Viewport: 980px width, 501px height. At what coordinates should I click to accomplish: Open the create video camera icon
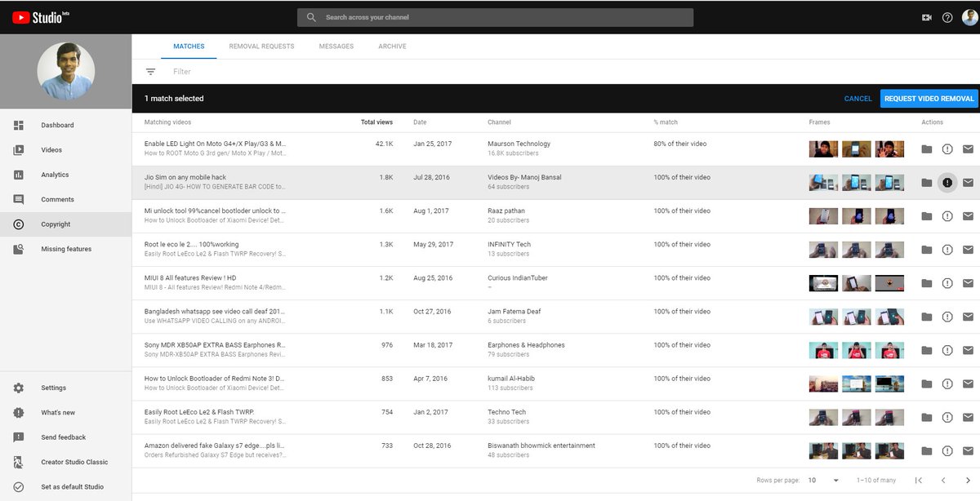pos(927,17)
